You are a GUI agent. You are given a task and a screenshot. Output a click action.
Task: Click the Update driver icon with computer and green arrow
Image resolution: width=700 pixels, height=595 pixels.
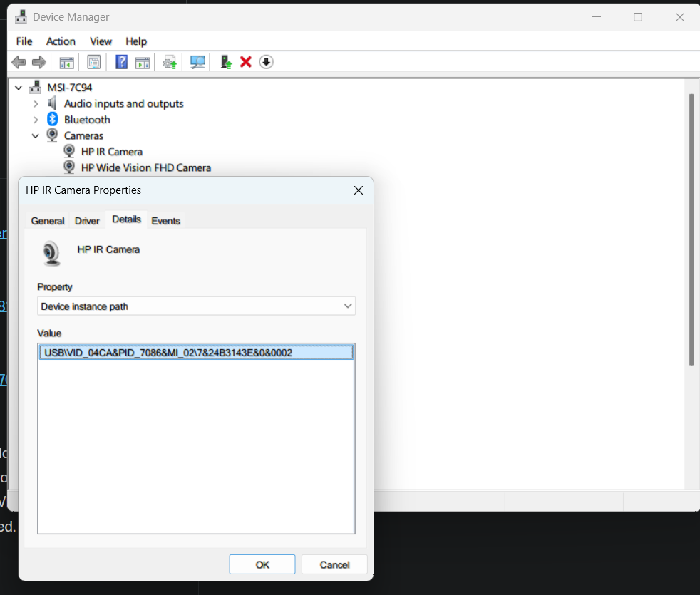click(226, 63)
